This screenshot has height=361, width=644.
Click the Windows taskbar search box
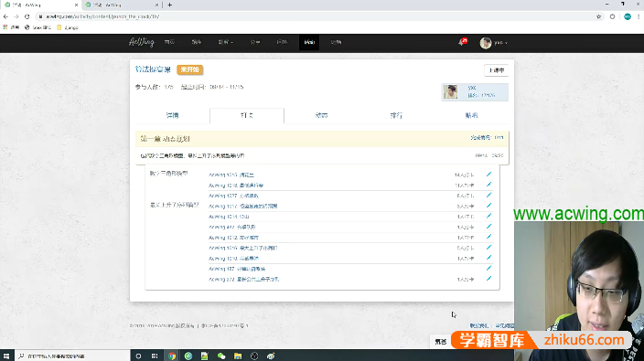[x=72, y=356]
